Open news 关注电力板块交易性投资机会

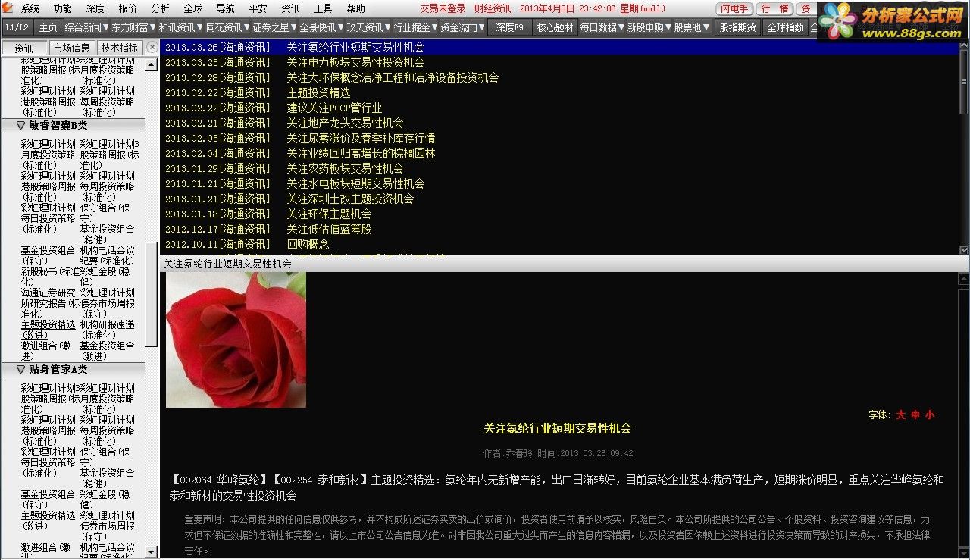click(x=355, y=62)
